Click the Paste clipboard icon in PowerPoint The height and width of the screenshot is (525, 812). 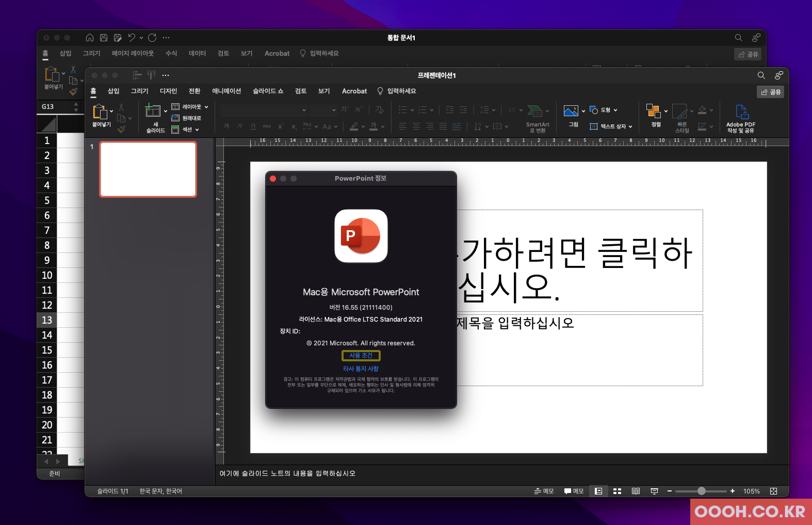tap(100, 112)
